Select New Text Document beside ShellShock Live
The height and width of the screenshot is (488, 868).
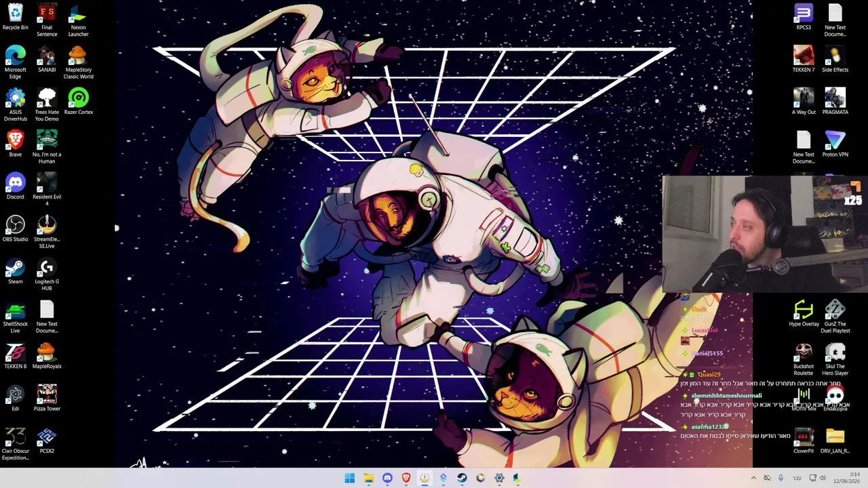click(x=47, y=317)
